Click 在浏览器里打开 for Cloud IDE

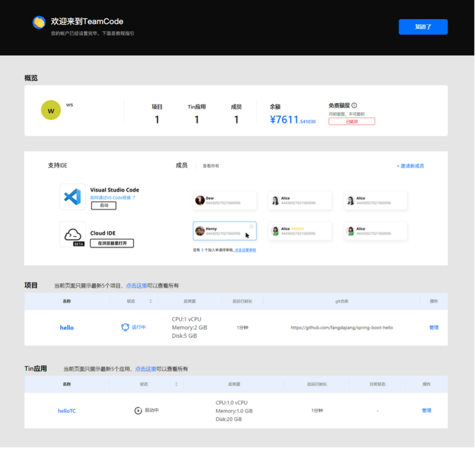coord(112,244)
